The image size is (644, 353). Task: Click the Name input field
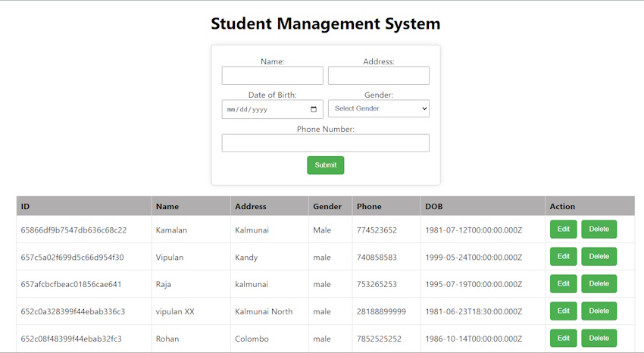point(272,76)
